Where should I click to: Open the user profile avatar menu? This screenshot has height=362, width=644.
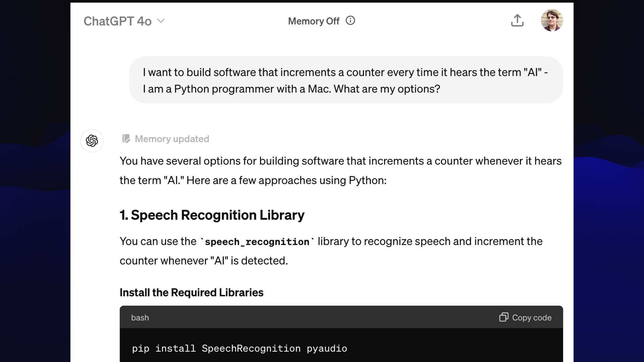tap(552, 20)
